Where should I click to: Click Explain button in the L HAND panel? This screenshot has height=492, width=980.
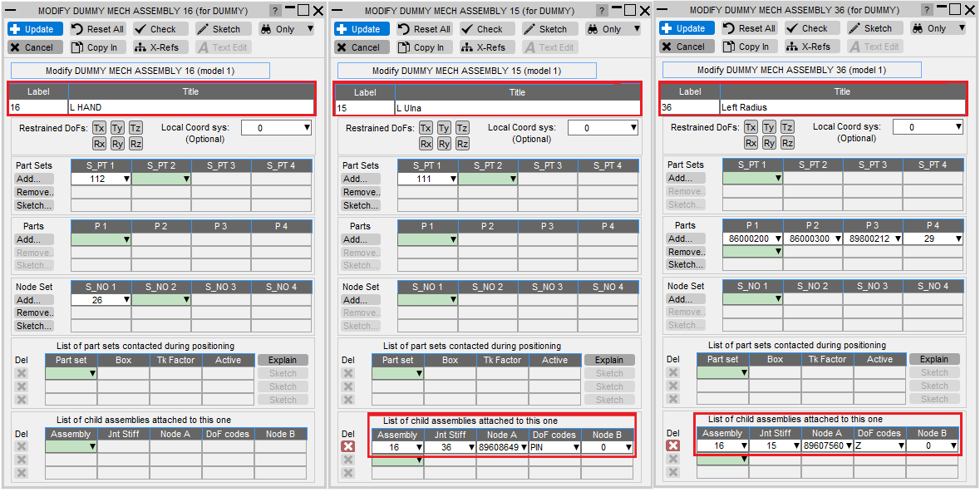coord(283,360)
